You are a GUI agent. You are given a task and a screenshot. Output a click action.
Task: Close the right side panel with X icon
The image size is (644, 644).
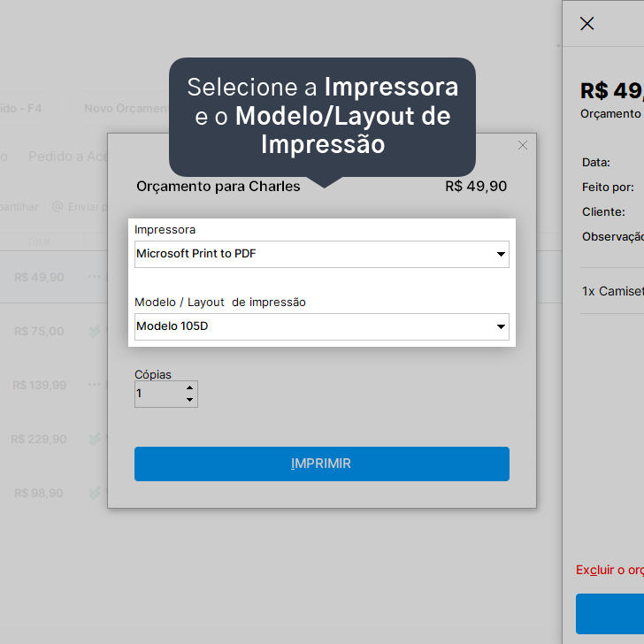[586, 23]
